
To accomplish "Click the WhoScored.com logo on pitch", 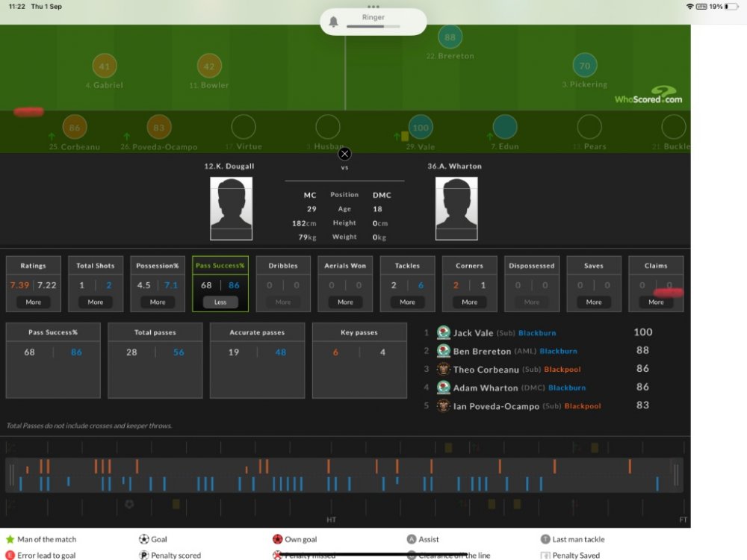I will click(x=648, y=96).
